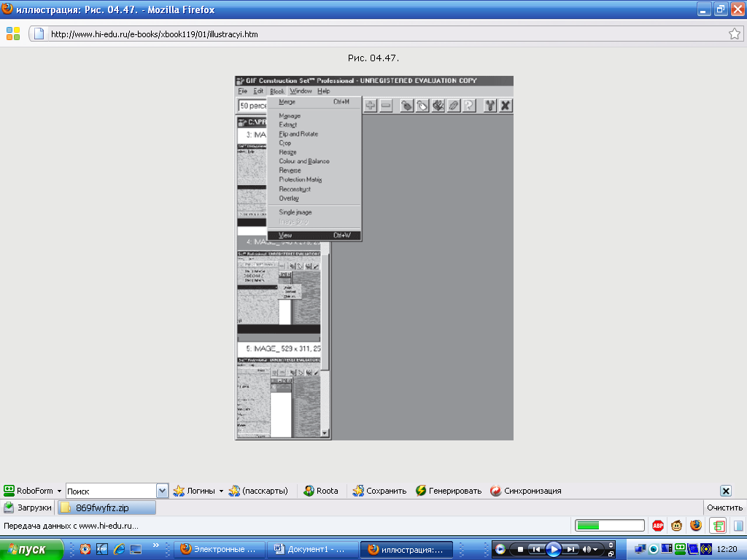Restore Media Player from taskbar toolbar
Image resolution: width=747 pixels, height=560 pixels.
[611, 554]
